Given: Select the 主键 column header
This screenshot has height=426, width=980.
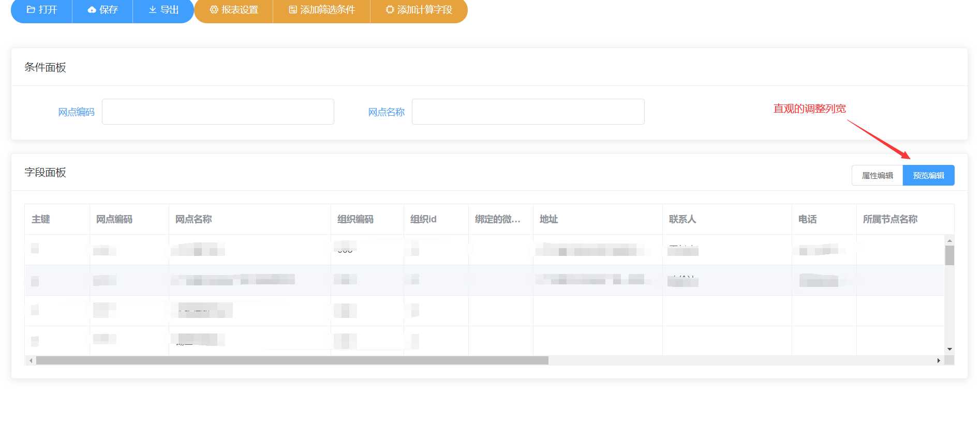Looking at the screenshot, I should [57, 219].
